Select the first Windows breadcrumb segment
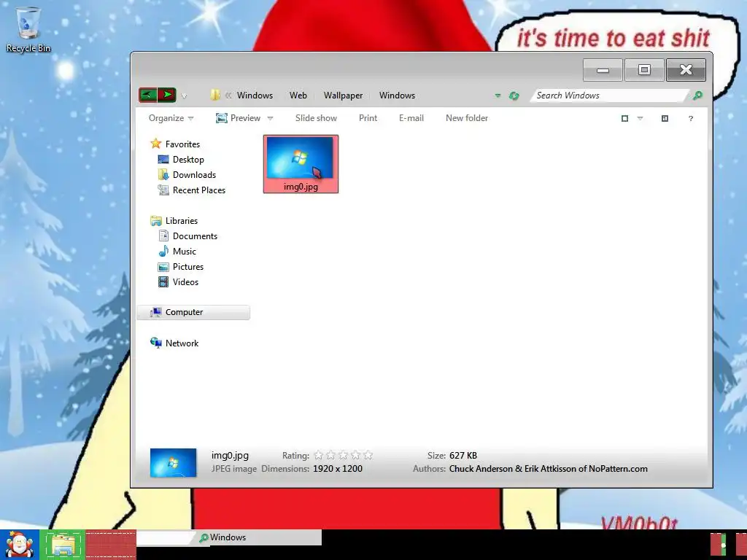Screen dimensions: 747x560 (x=255, y=96)
